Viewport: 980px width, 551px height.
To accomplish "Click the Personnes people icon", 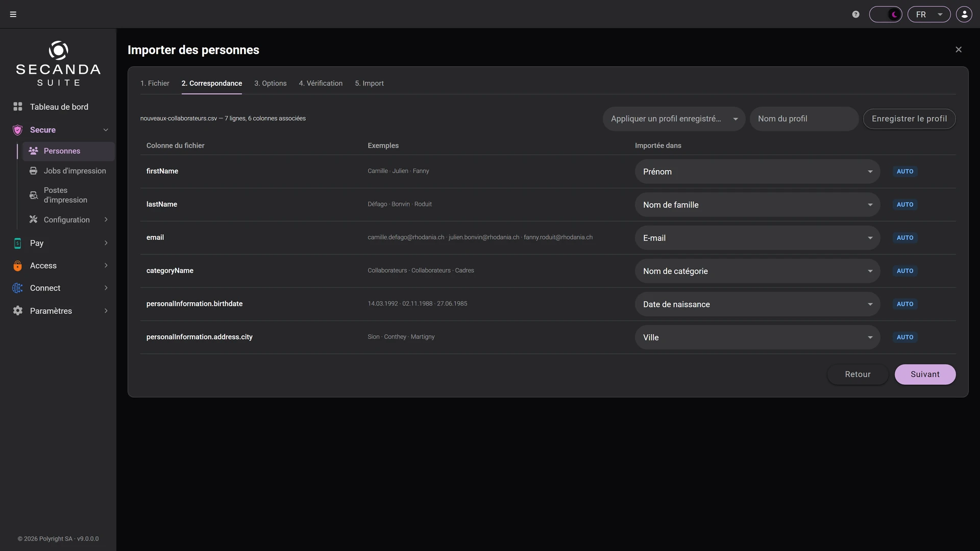I will pyautogui.click(x=34, y=151).
